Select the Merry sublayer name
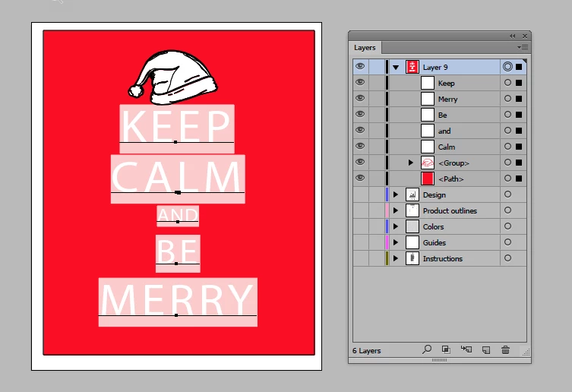The height and width of the screenshot is (392, 572). 447,100
